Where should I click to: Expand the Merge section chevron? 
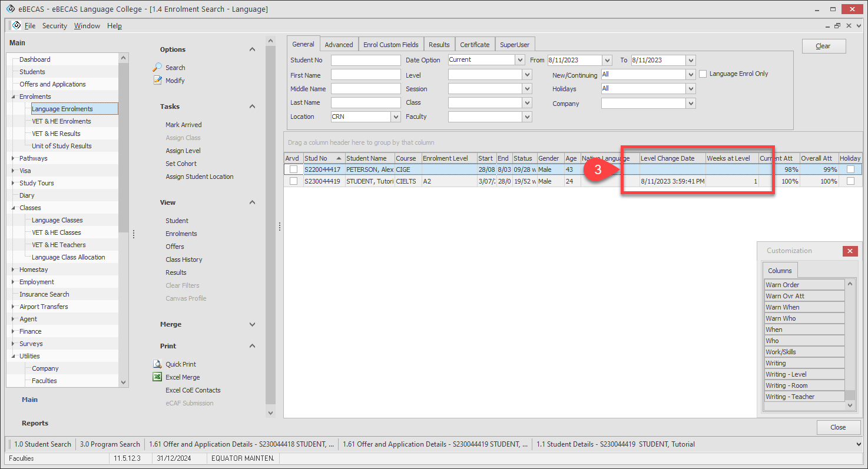[253, 324]
